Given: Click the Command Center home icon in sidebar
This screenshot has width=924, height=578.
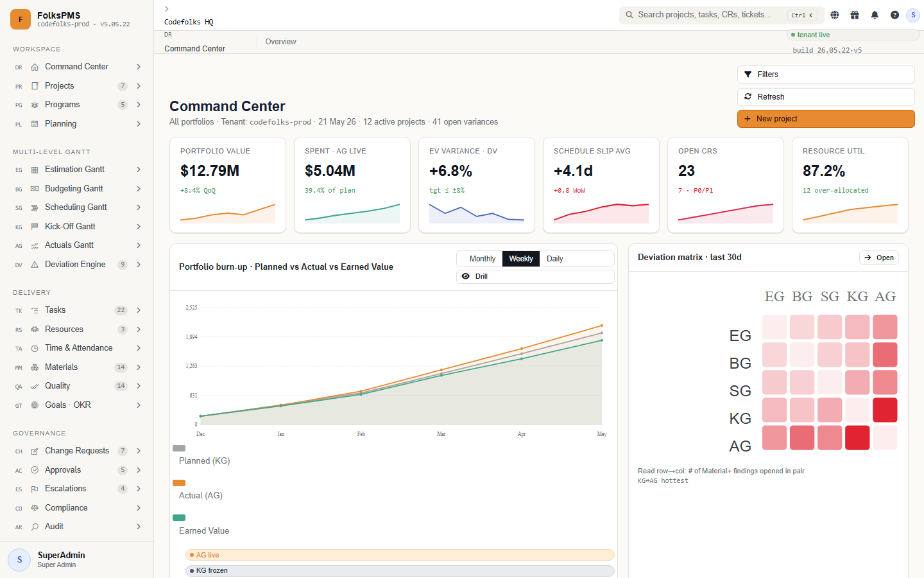Looking at the screenshot, I should [35, 67].
